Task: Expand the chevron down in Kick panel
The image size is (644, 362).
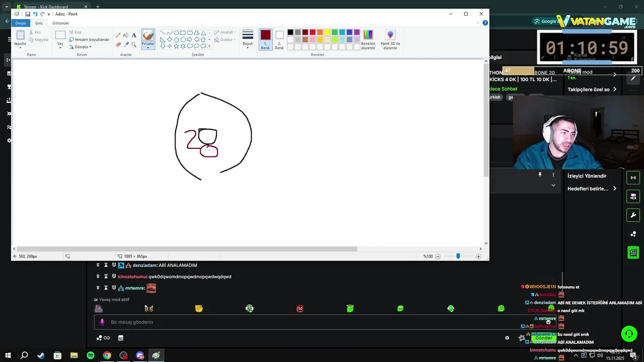Action: [x=553, y=185]
